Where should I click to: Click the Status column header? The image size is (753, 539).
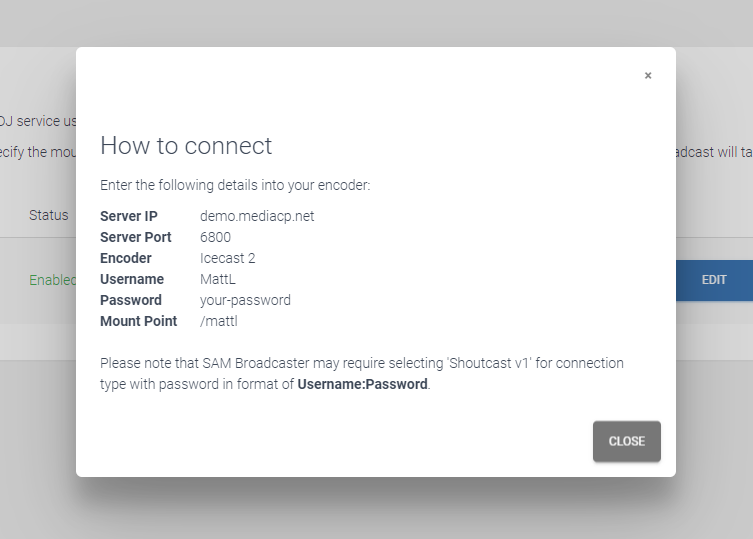tap(49, 215)
